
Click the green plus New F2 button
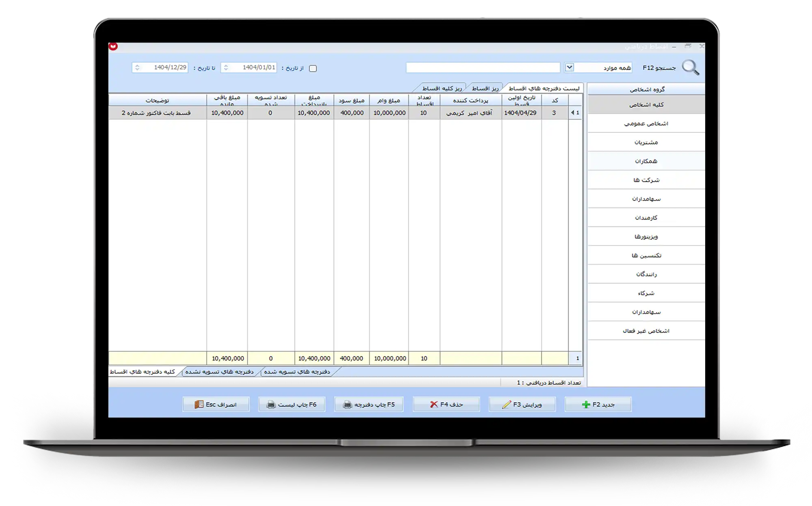coord(598,405)
